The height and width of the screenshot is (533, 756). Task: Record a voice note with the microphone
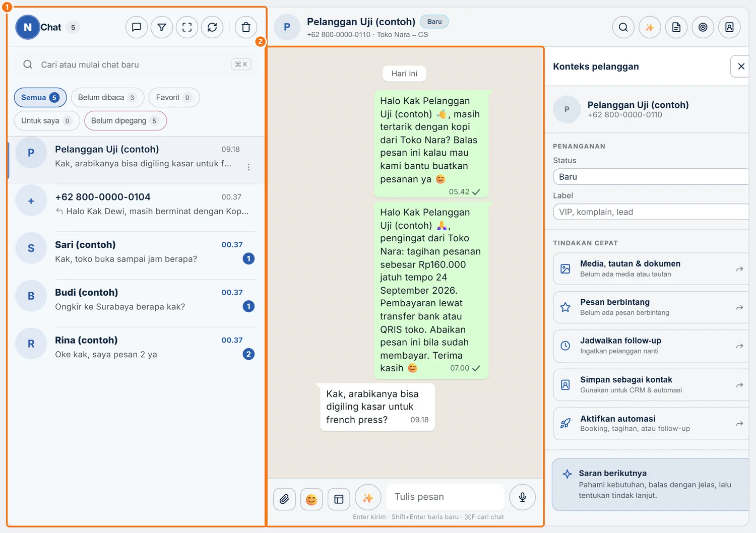(x=523, y=497)
